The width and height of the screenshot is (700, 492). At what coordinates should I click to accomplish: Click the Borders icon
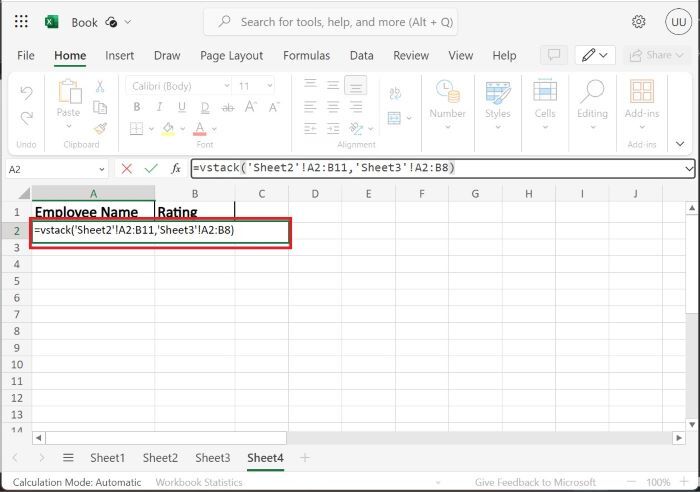[136, 129]
